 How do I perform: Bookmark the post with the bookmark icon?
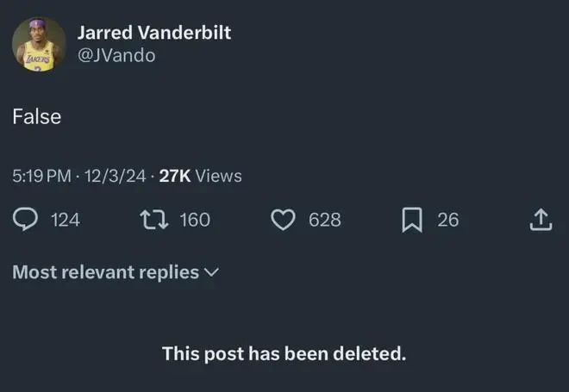(412, 220)
